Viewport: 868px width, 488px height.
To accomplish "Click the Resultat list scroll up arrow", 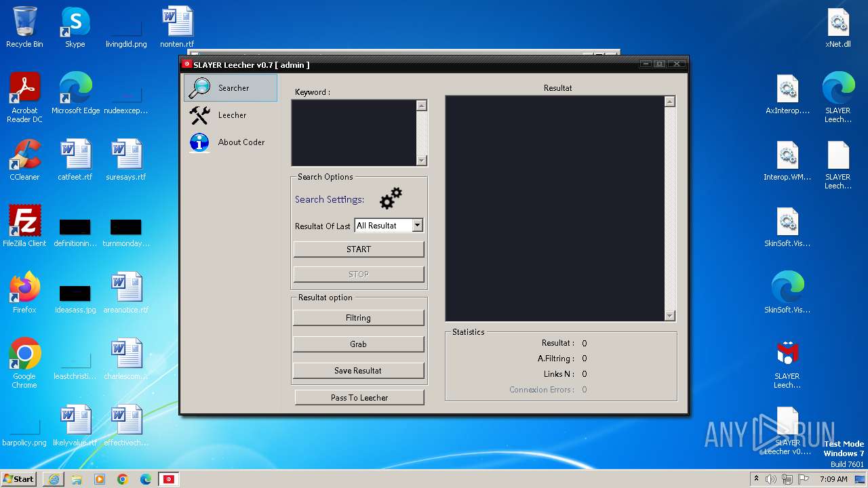I will click(670, 102).
